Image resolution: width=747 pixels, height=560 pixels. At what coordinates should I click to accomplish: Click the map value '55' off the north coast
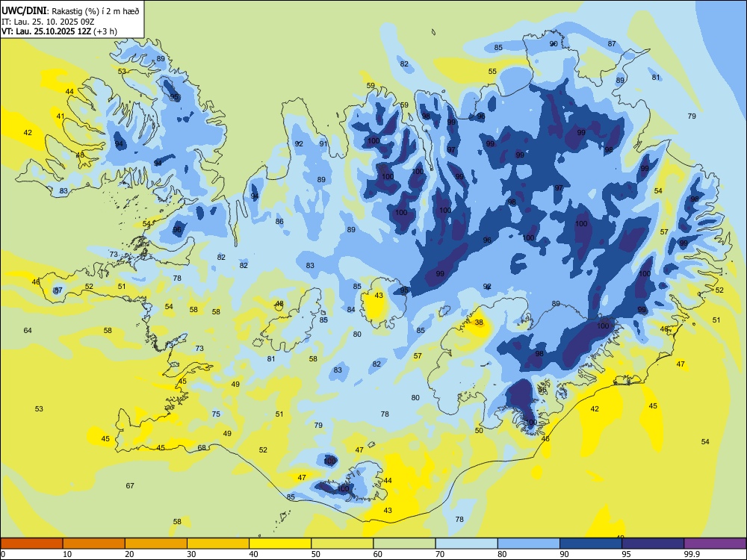click(x=492, y=72)
